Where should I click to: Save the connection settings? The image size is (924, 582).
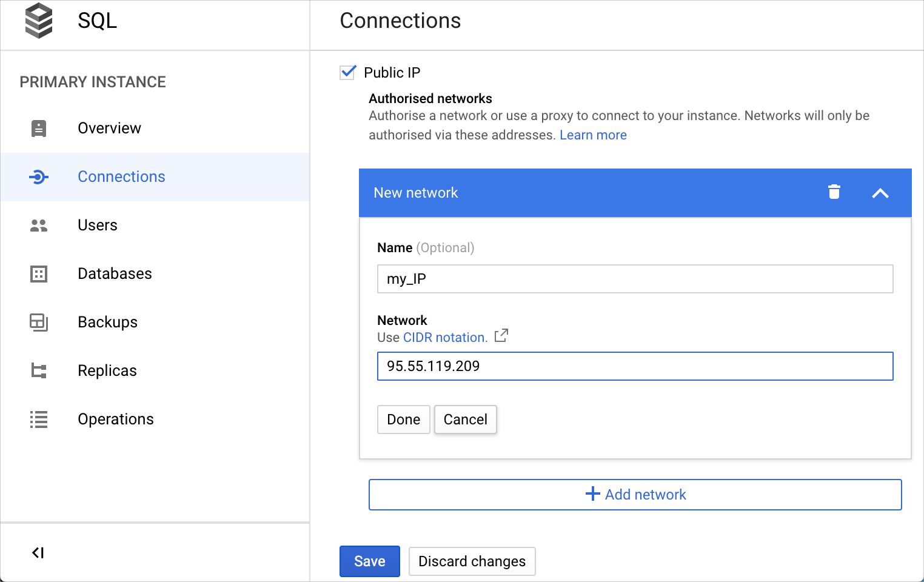[369, 561]
